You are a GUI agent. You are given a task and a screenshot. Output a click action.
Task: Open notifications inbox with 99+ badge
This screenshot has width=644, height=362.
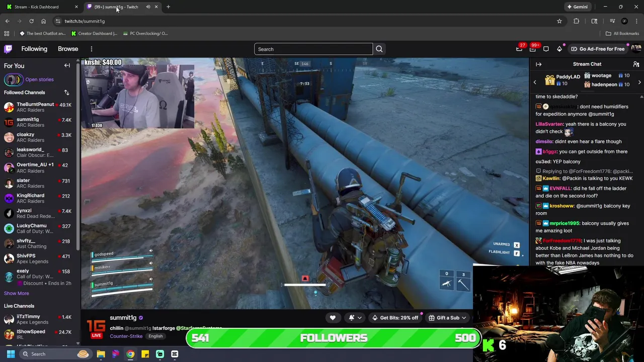coord(532,49)
